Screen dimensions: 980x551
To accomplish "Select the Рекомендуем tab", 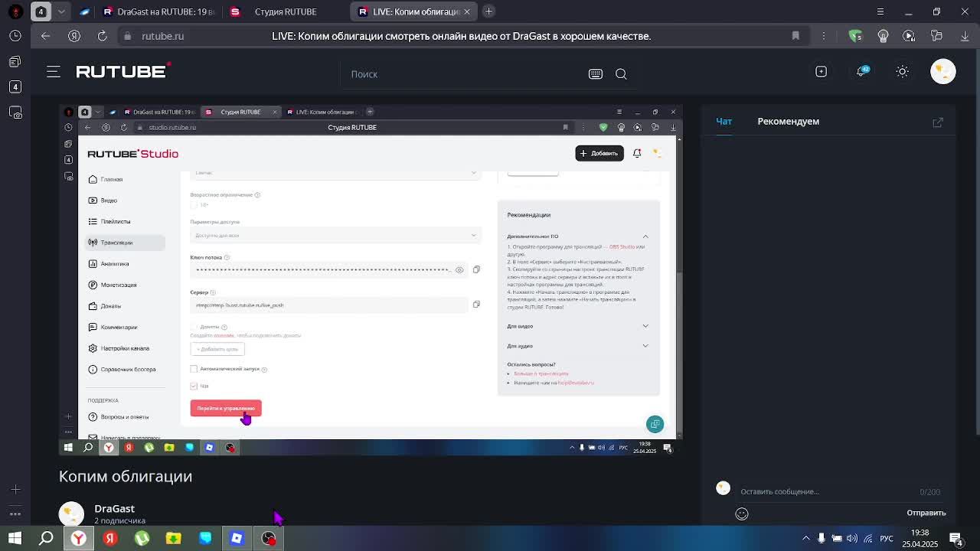I will click(788, 122).
